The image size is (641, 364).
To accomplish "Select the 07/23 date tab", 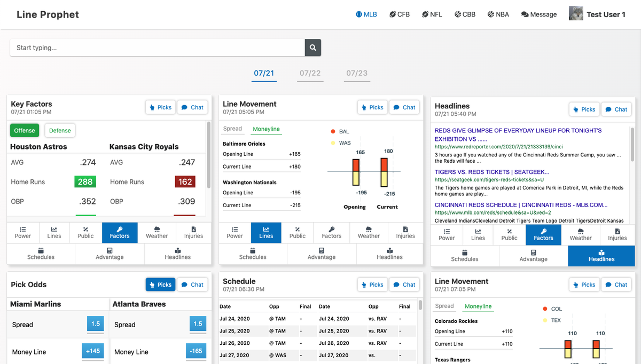I will click(357, 73).
